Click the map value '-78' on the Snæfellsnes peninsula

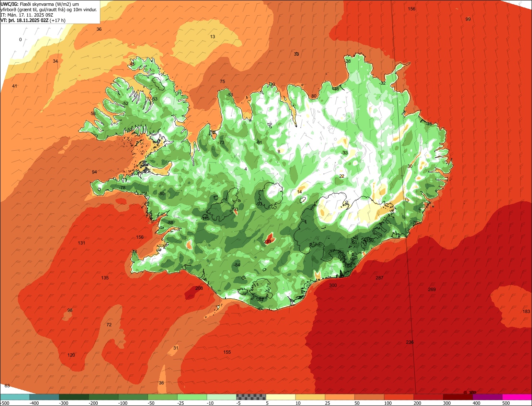click(122, 188)
